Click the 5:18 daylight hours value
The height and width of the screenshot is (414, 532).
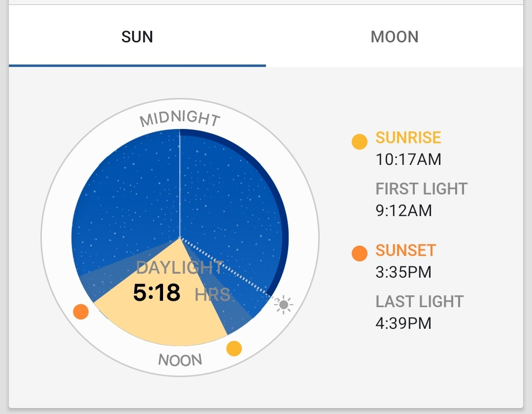[x=157, y=292]
